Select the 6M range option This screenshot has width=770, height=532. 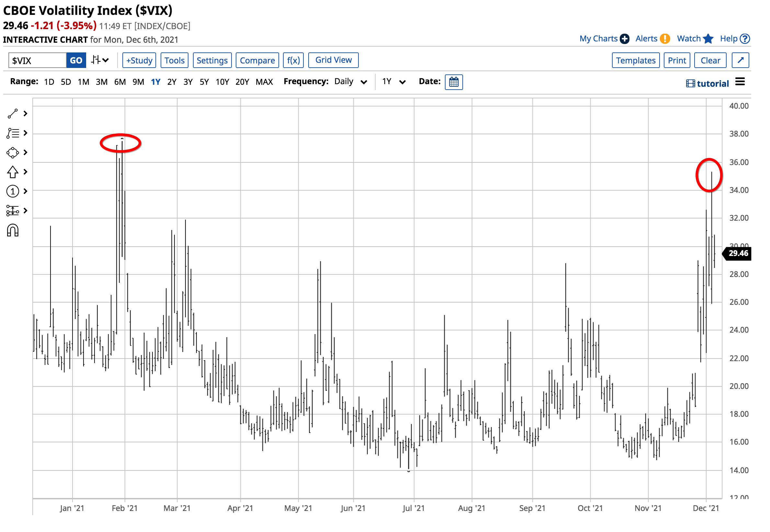point(120,82)
